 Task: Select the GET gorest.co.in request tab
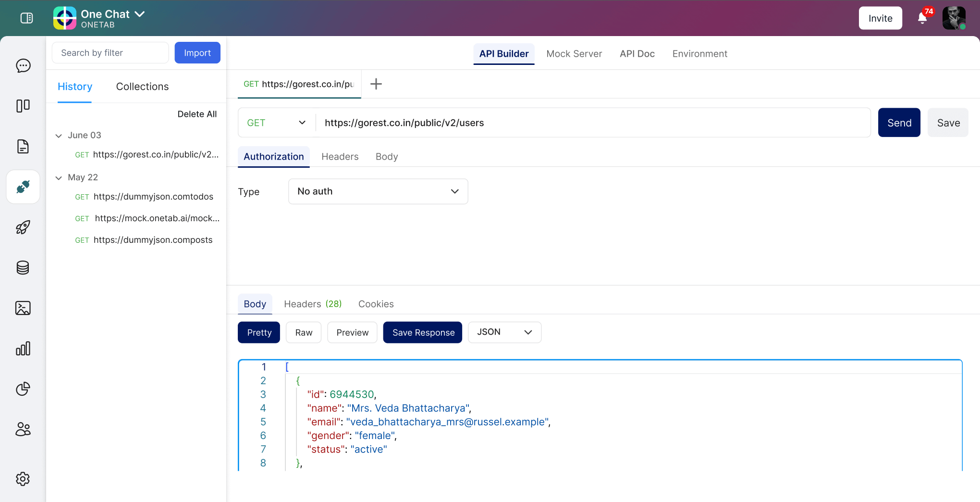pyautogui.click(x=299, y=84)
